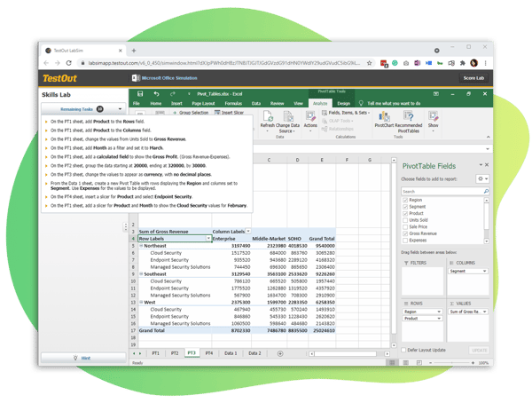
Task: Click the Hint button
Action: 83,358
